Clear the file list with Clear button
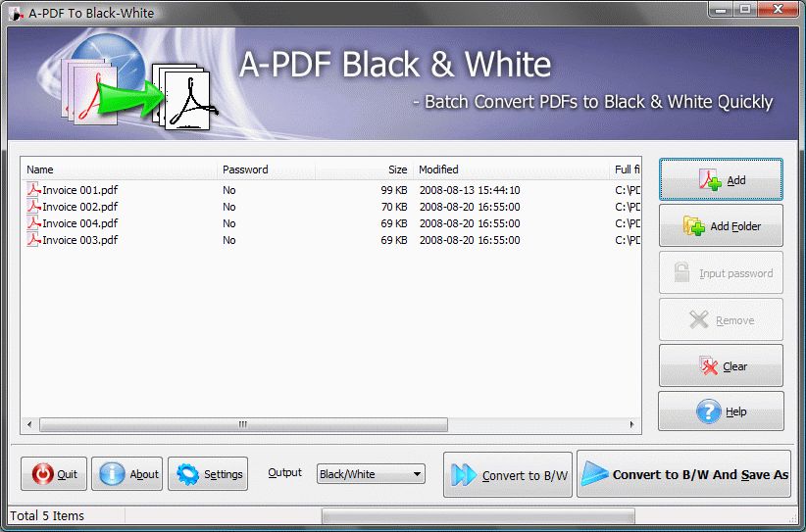 pyautogui.click(x=721, y=365)
